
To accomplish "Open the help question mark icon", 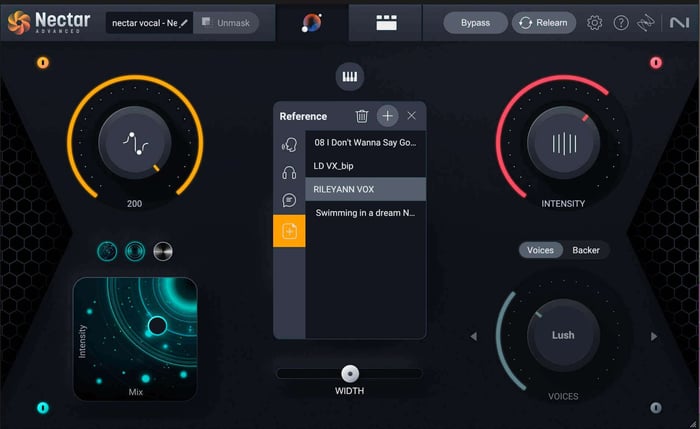I will pyautogui.click(x=621, y=23).
